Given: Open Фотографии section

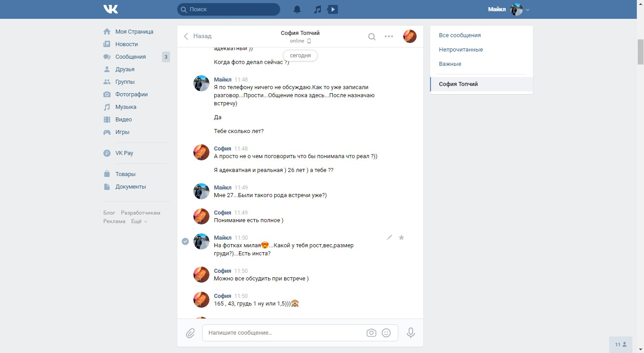Looking at the screenshot, I should (132, 95).
